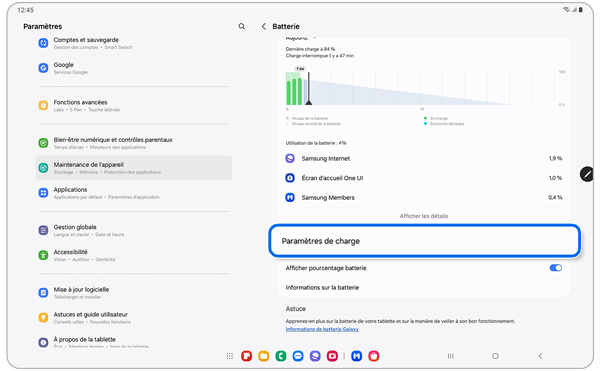Launch the Samsung Members taskbar icon
Viewport: 600px width, 371px height.
[x=357, y=356]
